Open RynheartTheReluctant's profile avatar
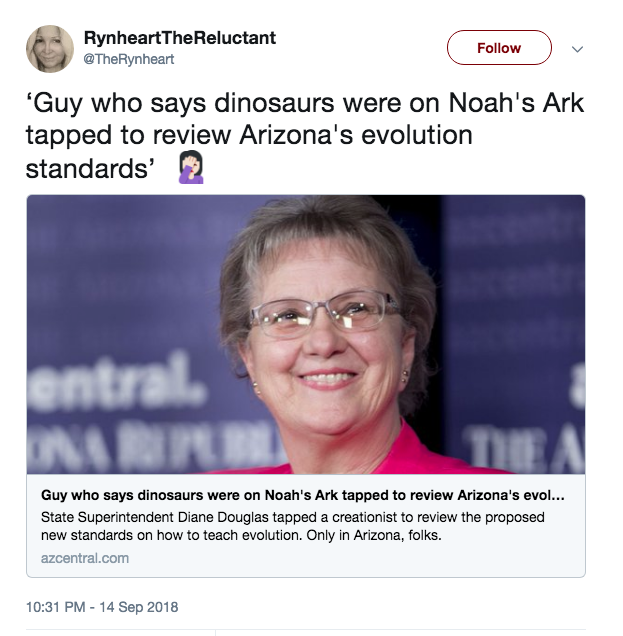 [x=50, y=49]
